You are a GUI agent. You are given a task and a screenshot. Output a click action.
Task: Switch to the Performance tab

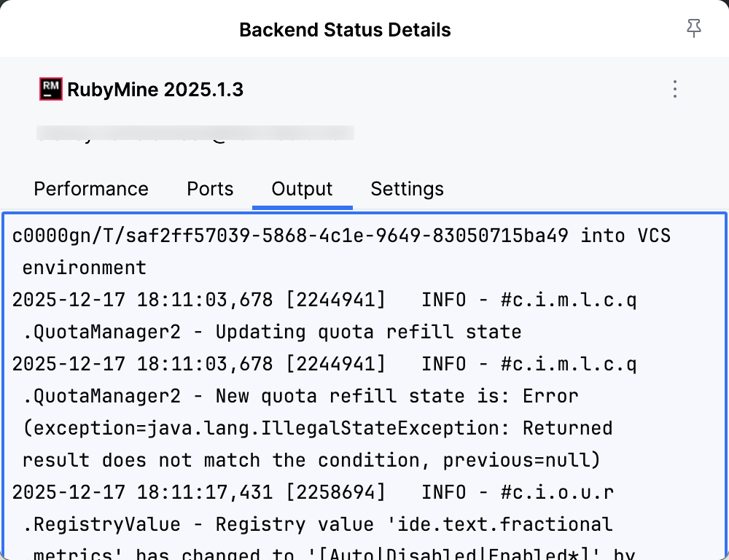[91, 189]
